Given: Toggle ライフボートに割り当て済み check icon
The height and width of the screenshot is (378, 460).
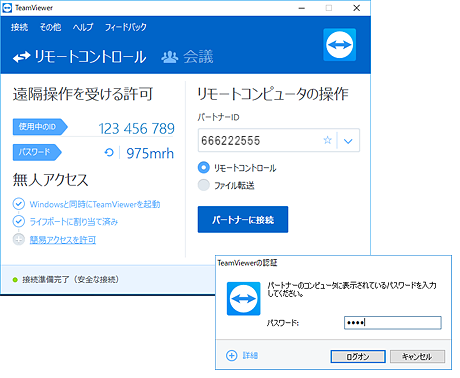Looking at the screenshot, I should [19, 221].
